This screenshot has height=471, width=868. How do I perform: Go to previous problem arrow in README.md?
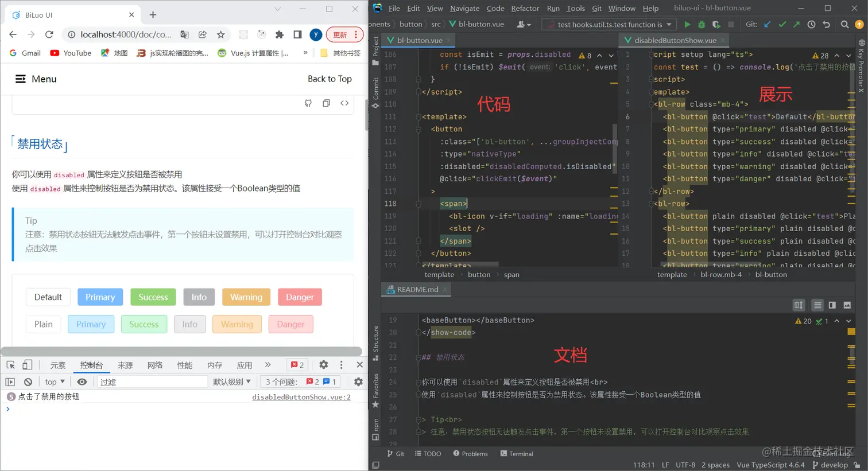pos(837,321)
